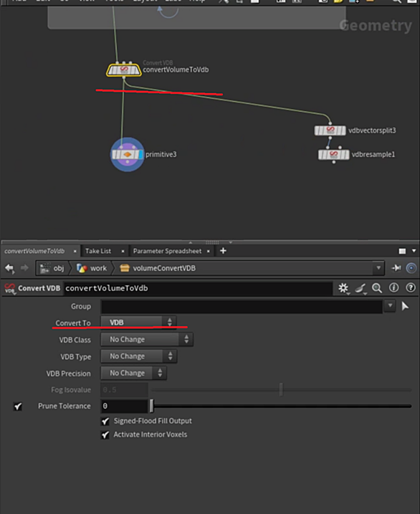Open node info button
The width and height of the screenshot is (420, 514).
(x=393, y=287)
